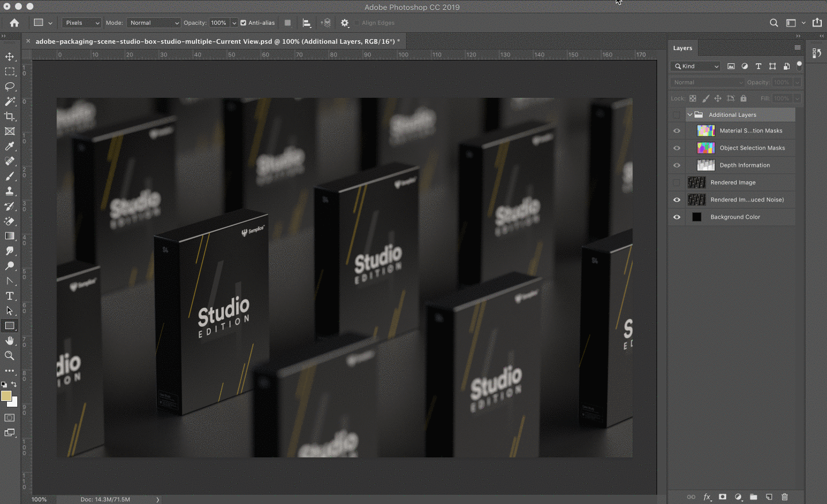Select the Horizontal Type tool

pos(10,296)
